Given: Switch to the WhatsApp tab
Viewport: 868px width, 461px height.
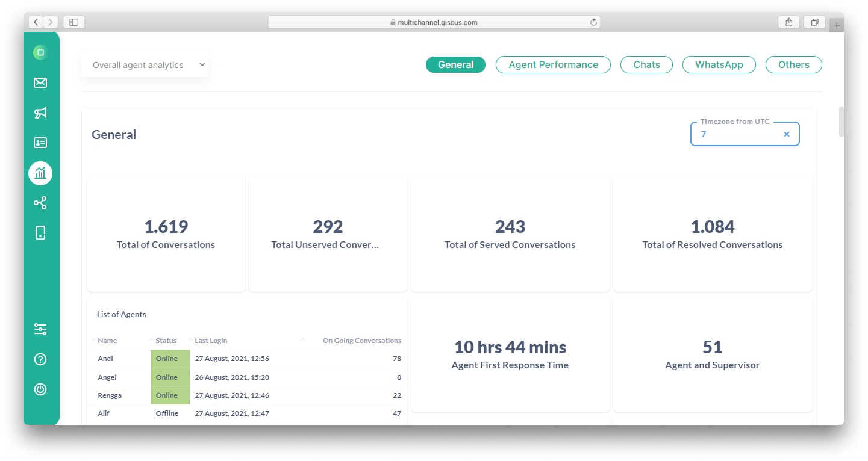Looking at the screenshot, I should 719,65.
